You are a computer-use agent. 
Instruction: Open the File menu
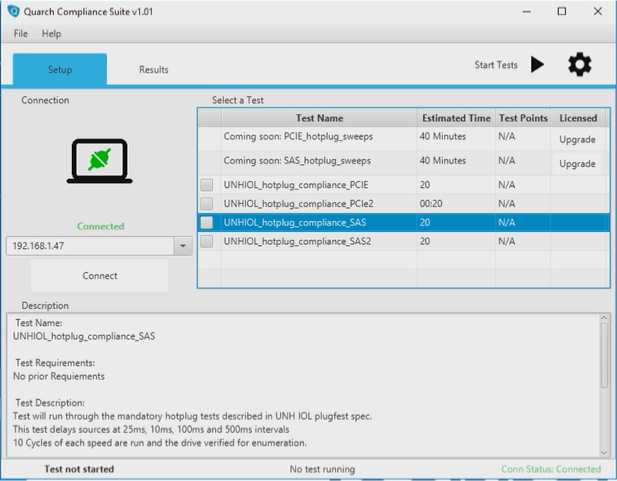coord(20,33)
